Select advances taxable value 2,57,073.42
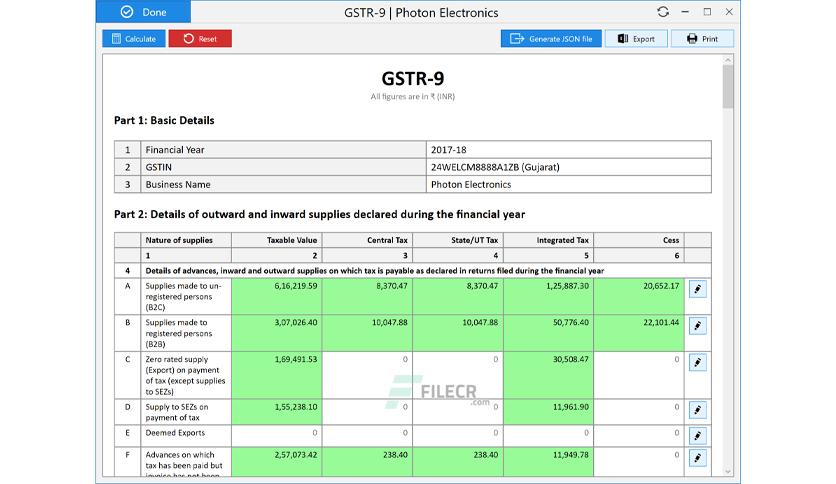The width and height of the screenshot is (836, 484). click(x=277, y=462)
